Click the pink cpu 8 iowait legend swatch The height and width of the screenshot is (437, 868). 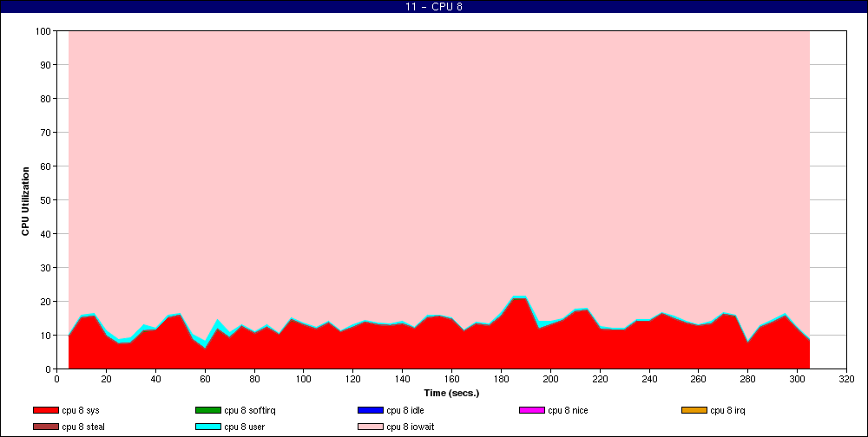371,427
